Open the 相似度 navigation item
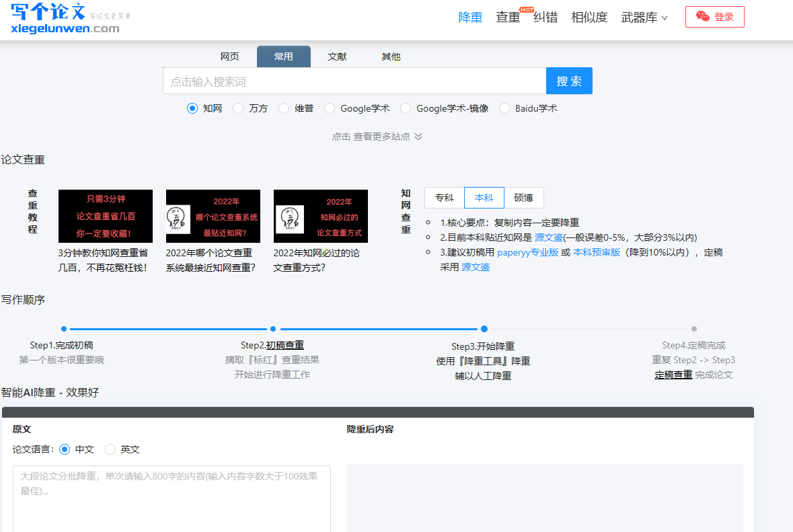 pyautogui.click(x=589, y=17)
